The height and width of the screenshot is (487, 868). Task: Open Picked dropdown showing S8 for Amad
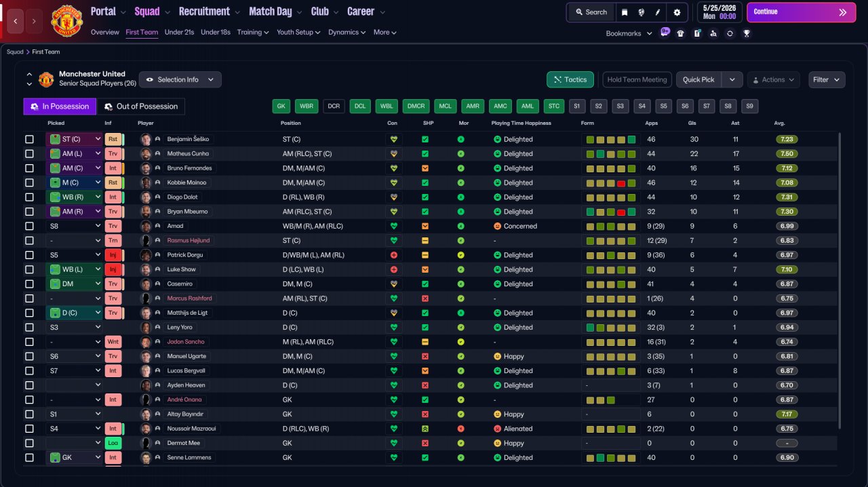tap(74, 226)
